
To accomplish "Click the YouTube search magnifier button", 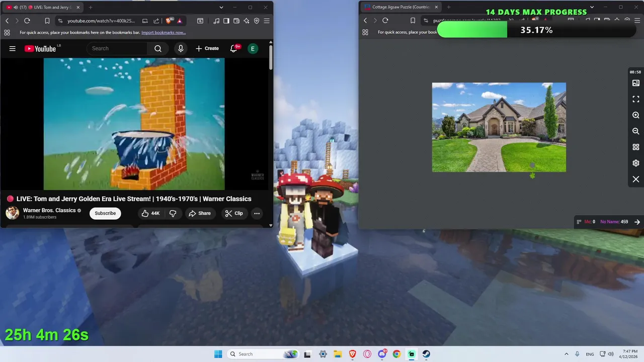I will coord(158,48).
